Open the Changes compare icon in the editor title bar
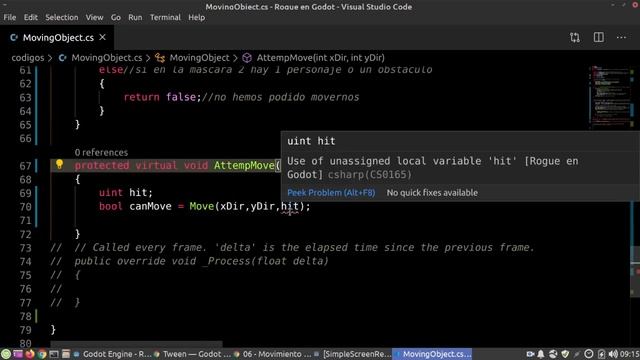640x360 pixels. [575, 38]
